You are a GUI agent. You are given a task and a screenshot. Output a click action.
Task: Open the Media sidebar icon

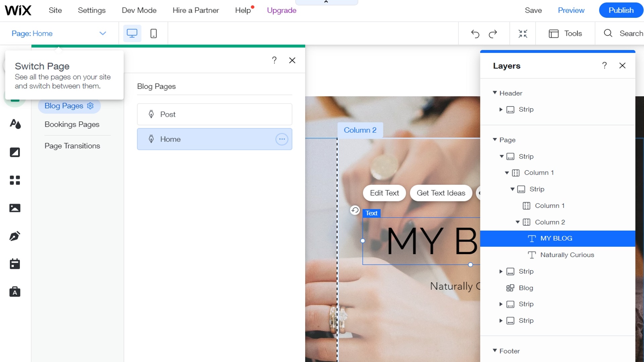[15, 208]
